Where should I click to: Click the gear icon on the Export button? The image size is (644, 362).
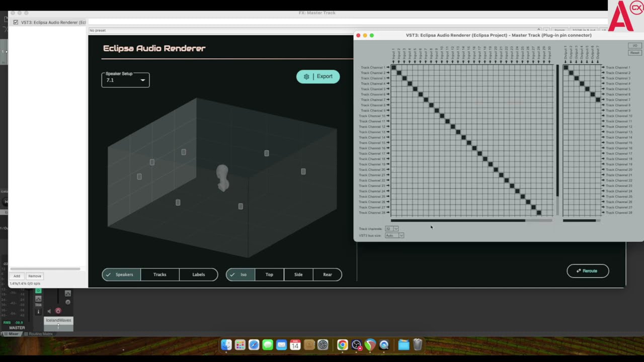click(306, 77)
